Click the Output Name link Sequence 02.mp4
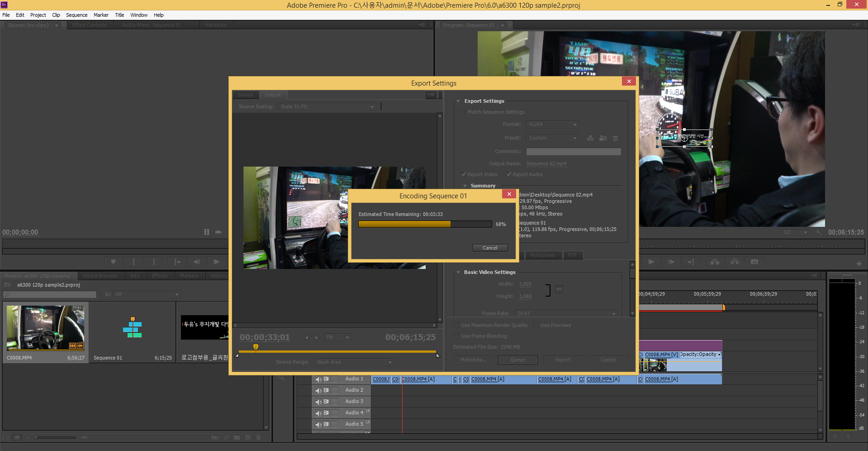 coord(546,163)
